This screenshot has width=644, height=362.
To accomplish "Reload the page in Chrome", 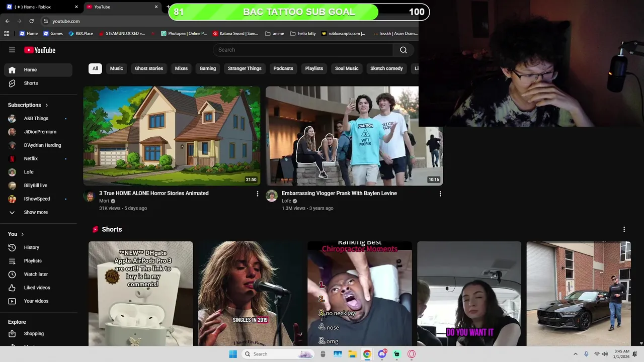I will coord(31,21).
